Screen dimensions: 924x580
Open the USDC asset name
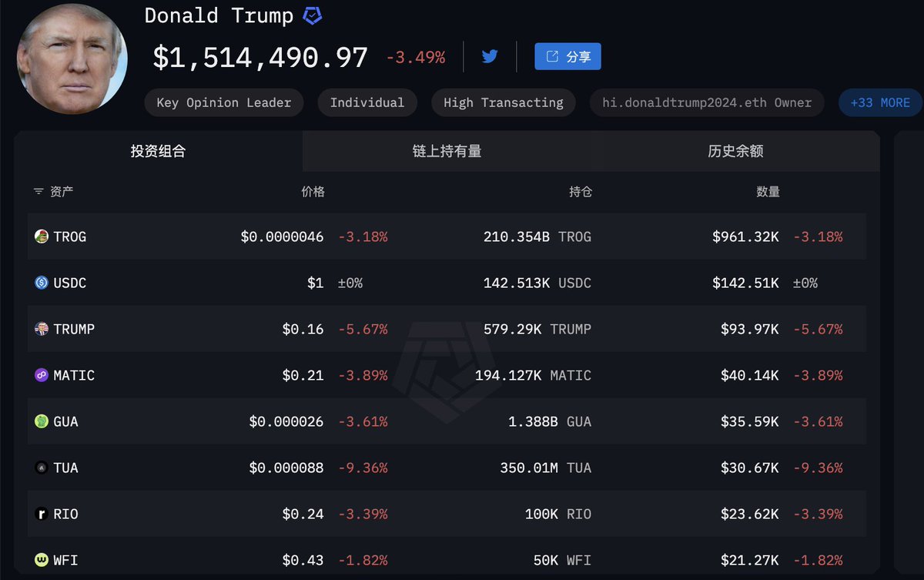point(70,283)
